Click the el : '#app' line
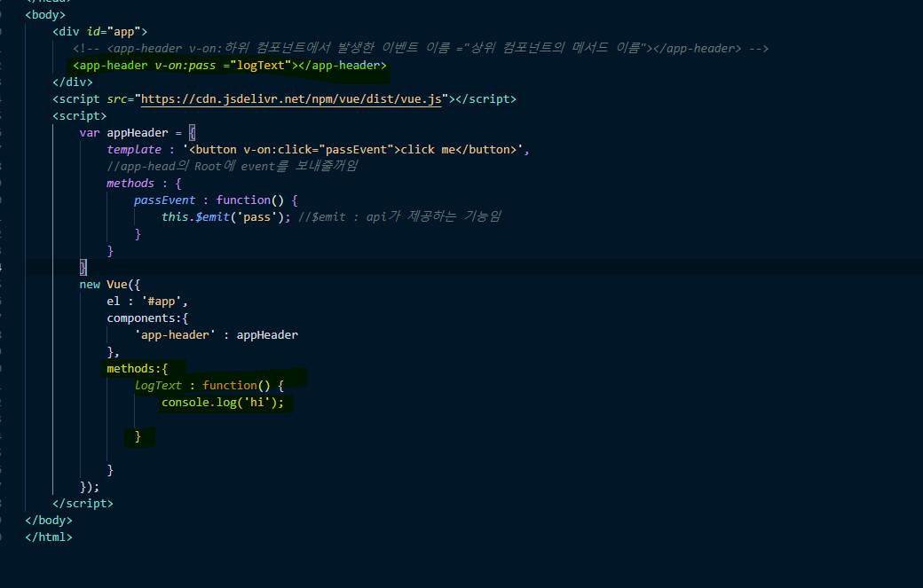The image size is (923, 588). coord(147,301)
